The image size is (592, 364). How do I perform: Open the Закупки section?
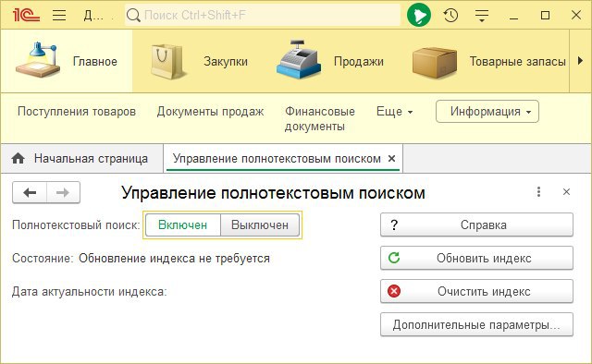(199, 61)
